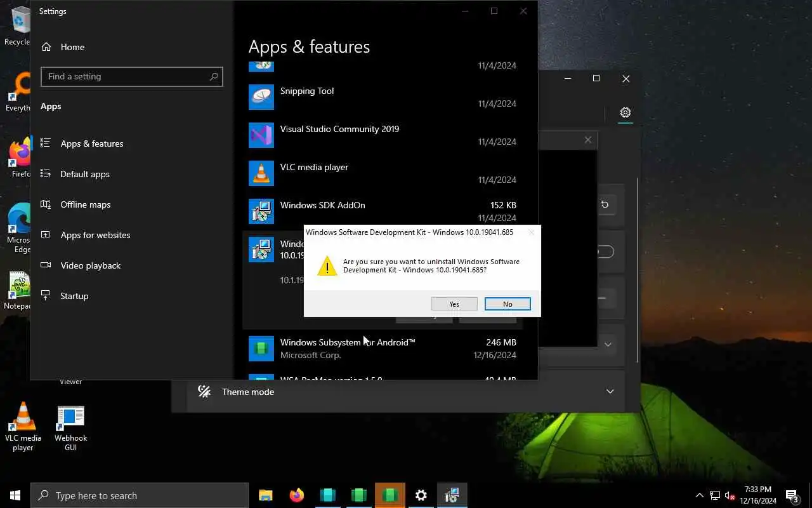The height and width of the screenshot is (508, 812).
Task: Expand the chevron above Theme mode row
Action: [x=608, y=344]
